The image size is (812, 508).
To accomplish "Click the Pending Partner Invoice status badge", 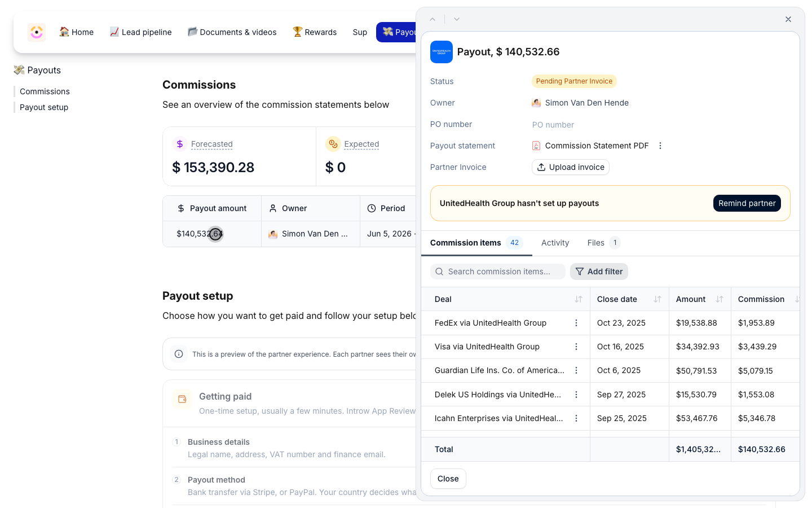I will (x=574, y=81).
